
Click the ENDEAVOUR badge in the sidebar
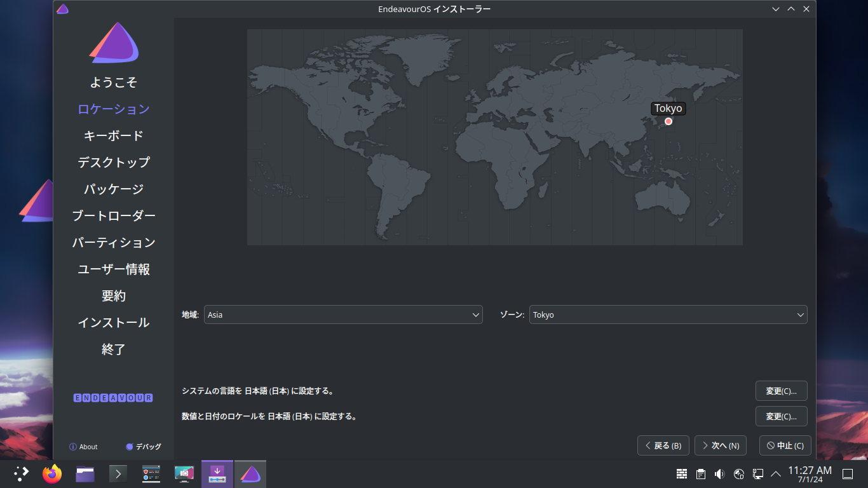click(x=113, y=398)
